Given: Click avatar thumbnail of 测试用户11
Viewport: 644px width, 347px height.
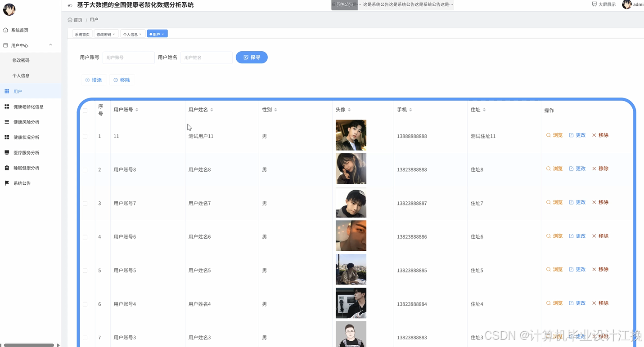Looking at the screenshot, I should click(351, 135).
